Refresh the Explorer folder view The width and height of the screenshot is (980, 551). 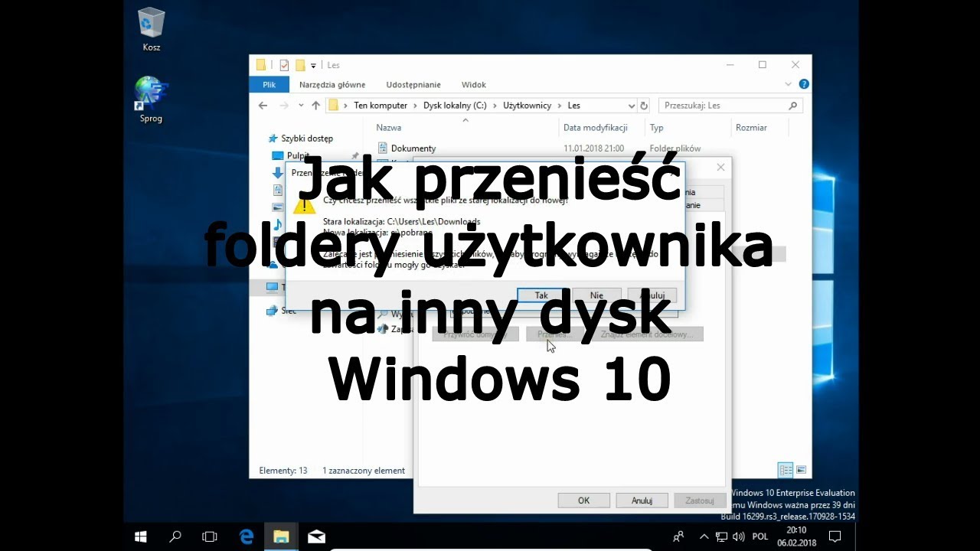pos(644,106)
